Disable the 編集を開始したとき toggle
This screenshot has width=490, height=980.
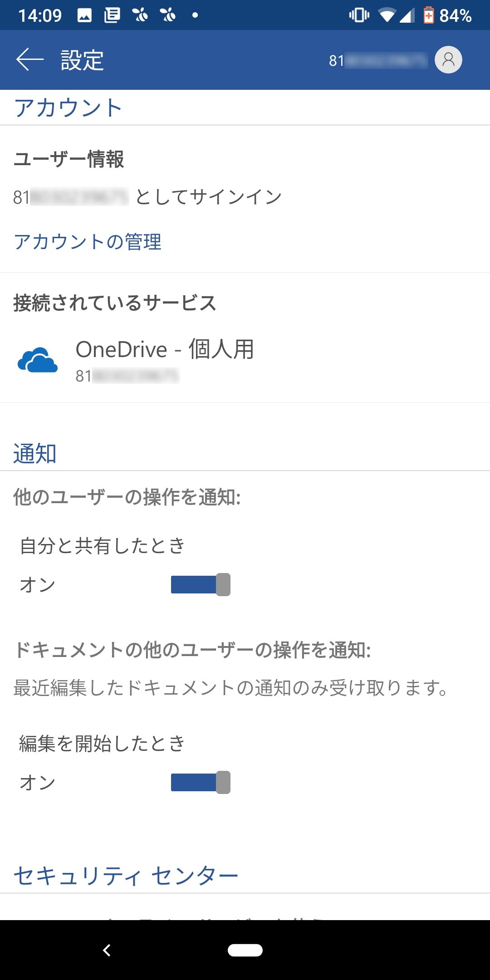pos(201,782)
